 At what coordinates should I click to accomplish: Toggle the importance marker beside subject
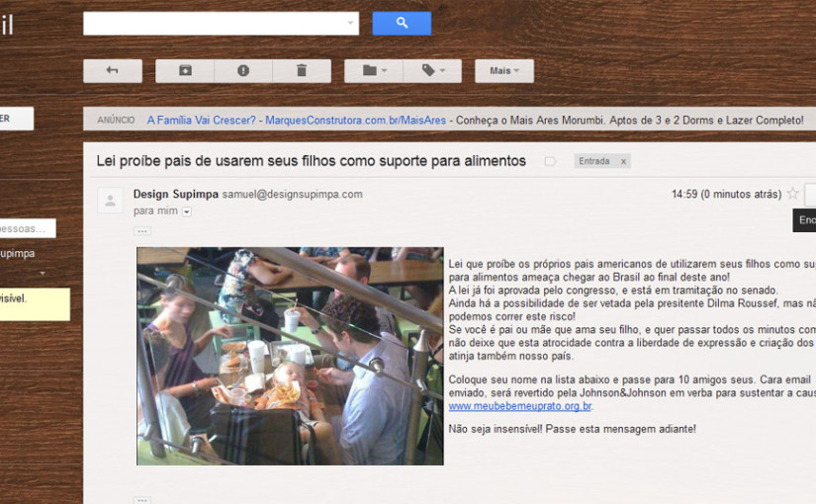550,162
